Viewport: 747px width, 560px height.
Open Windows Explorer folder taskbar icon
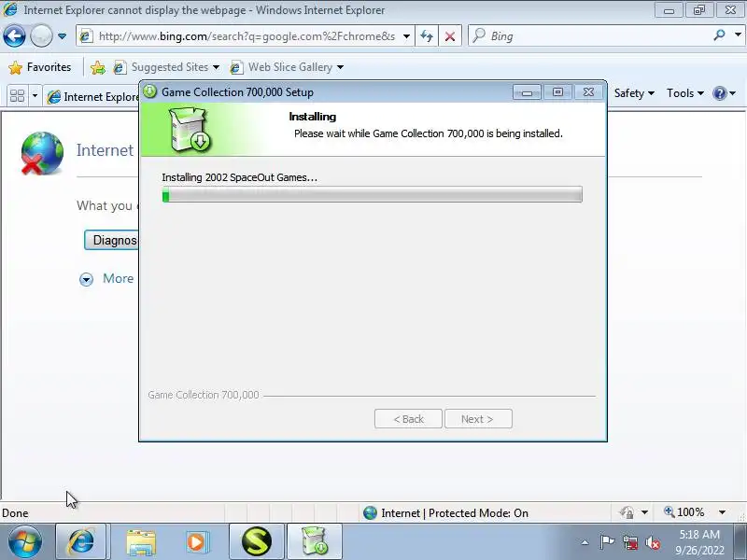pyautogui.click(x=141, y=541)
